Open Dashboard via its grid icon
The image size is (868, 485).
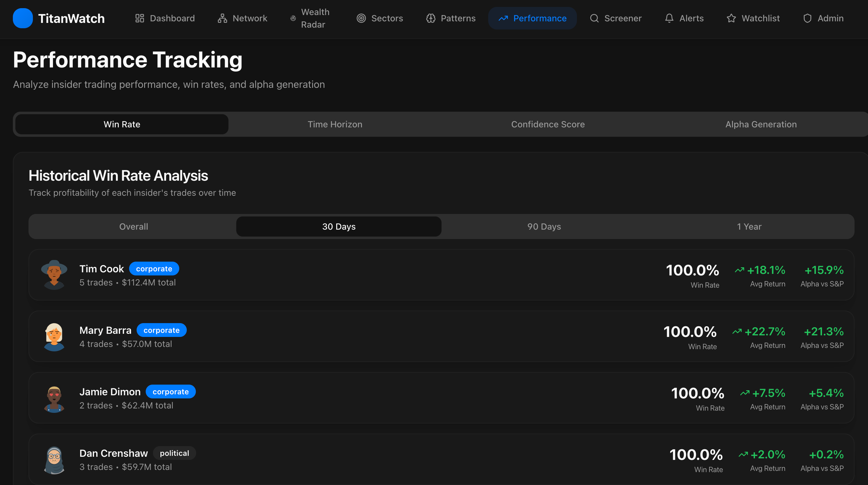click(139, 18)
